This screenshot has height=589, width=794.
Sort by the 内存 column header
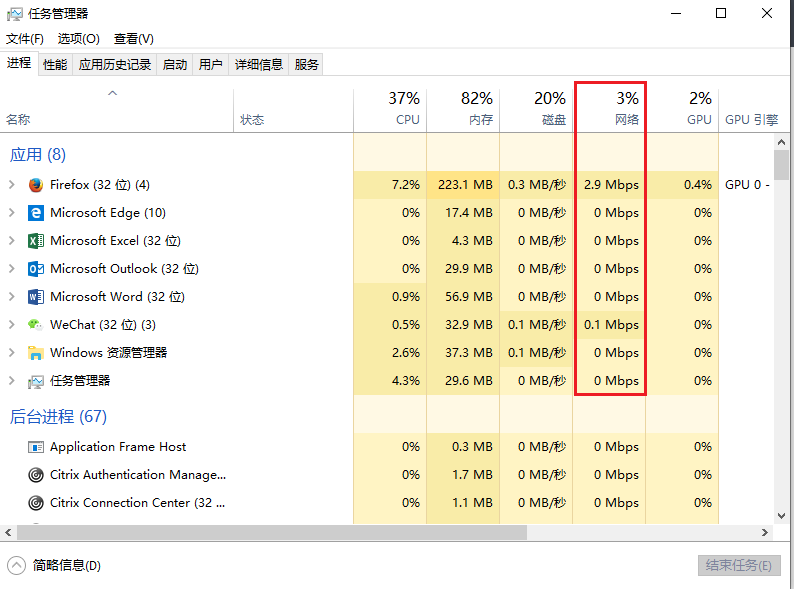pyautogui.click(x=463, y=110)
